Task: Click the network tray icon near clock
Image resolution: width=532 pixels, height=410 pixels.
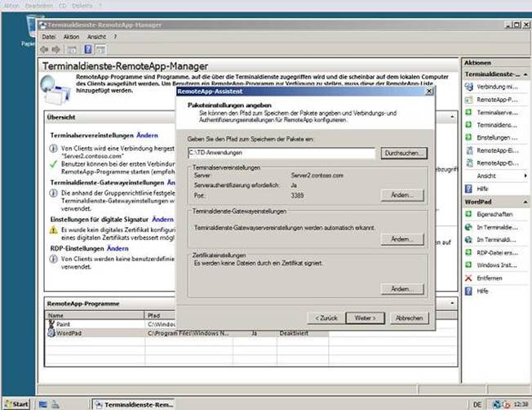Action: click(497, 404)
